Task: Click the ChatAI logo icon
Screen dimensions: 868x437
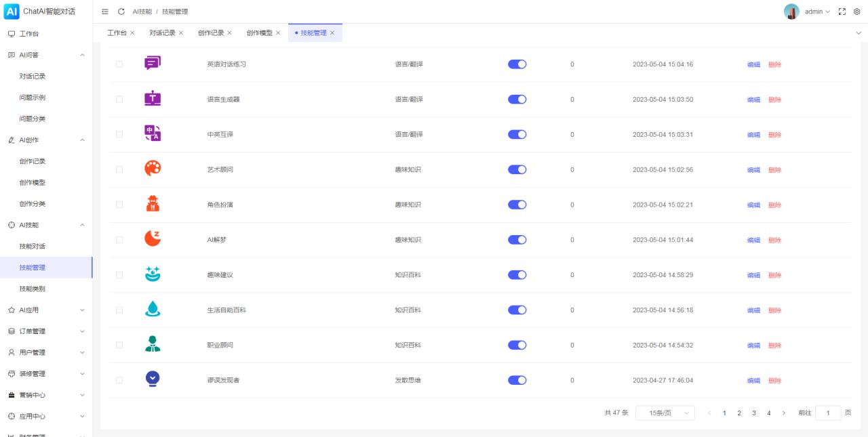Action: [x=12, y=12]
